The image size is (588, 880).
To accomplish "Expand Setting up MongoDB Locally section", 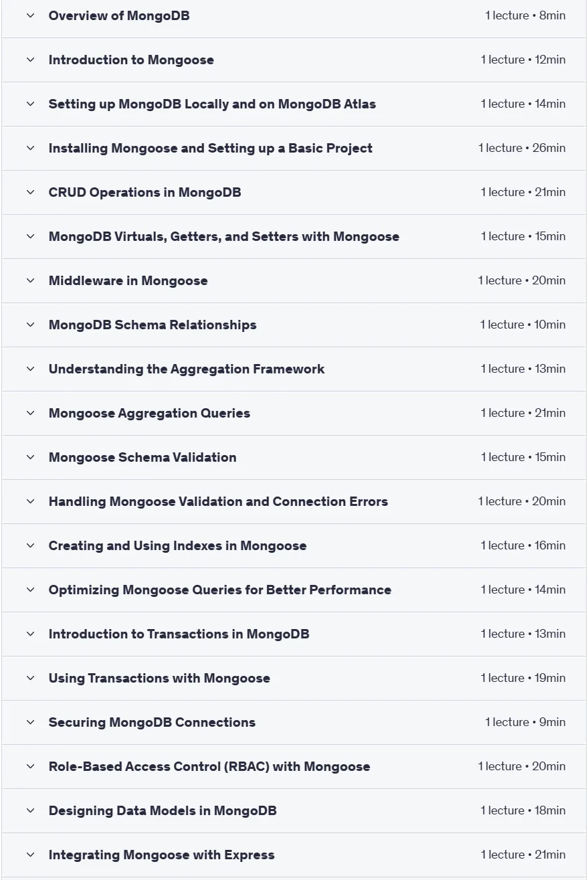I will click(x=294, y=104).
